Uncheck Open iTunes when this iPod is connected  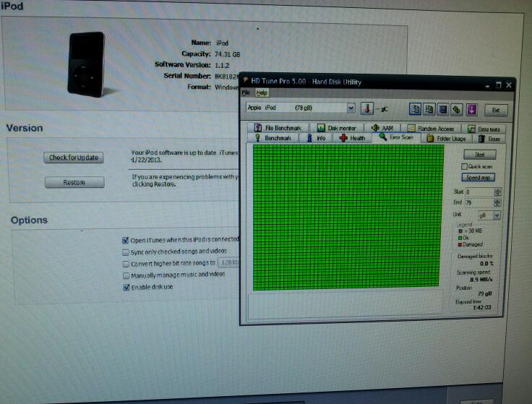(126, 240)
